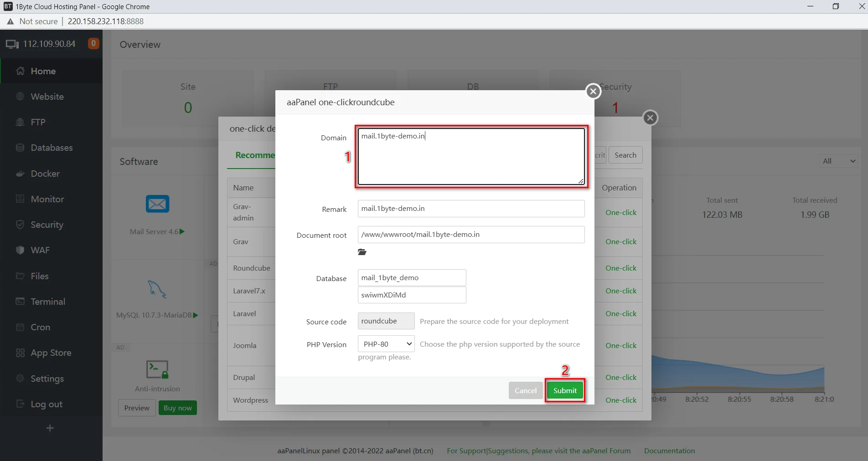This screenshot has height=461, width=868.
Task: Open the aaPanel Forum support link
Action: tap(539, 451)
